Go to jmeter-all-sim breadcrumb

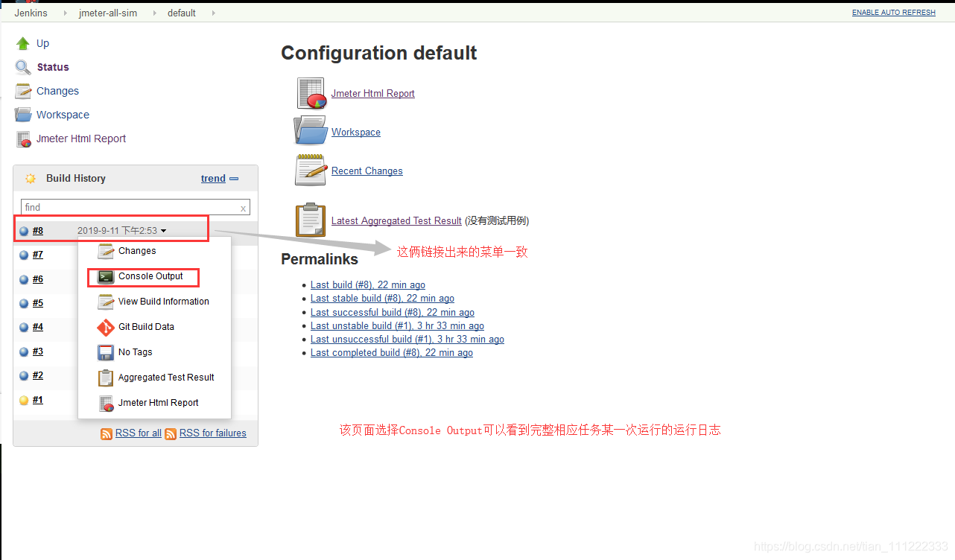coord(108,13)
